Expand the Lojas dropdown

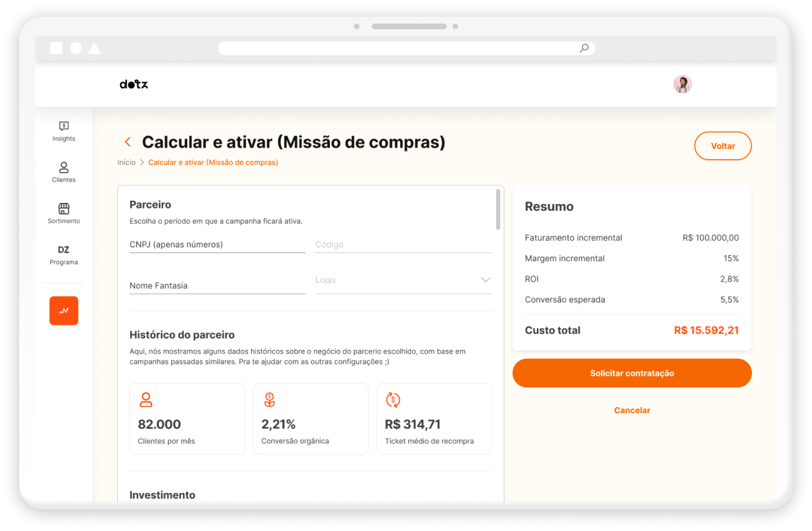click(x=404, y=280)
